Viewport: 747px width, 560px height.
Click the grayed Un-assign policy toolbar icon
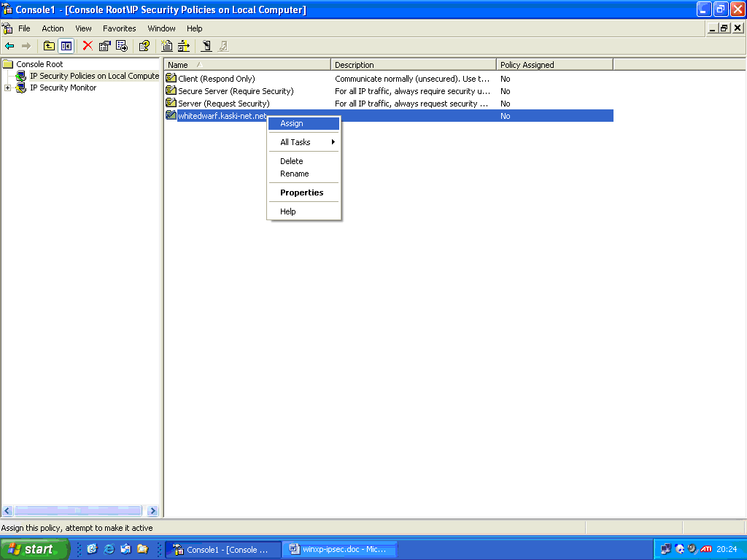[x=223, y=46]
